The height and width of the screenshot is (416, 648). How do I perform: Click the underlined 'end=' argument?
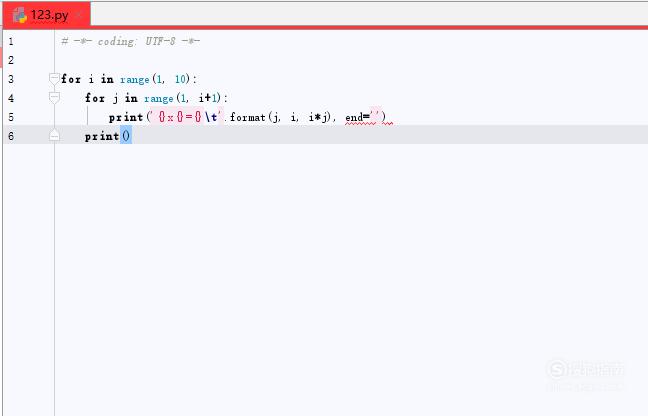pos(357,117)
